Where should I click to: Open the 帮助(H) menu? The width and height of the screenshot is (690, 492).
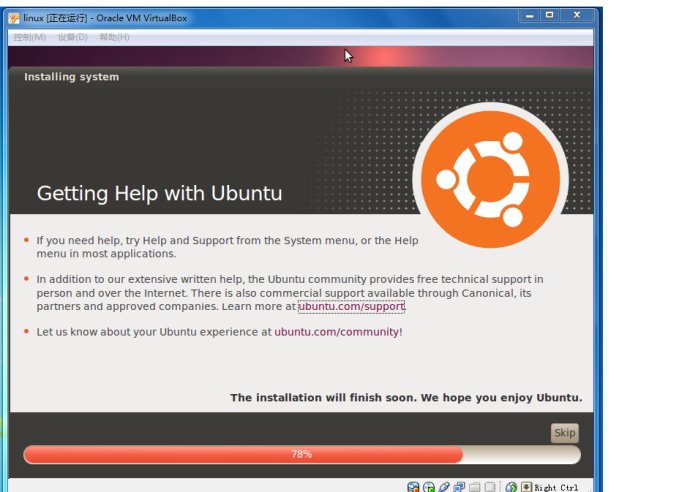tap(114, 37)
